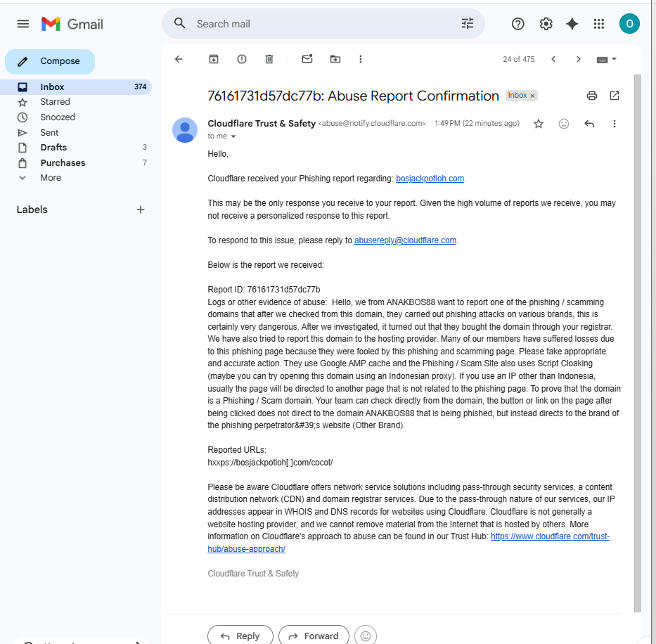This screenshot has width=656, height=644.
Task: Click the message vertical scrollbar
Action: click(637, 343)
